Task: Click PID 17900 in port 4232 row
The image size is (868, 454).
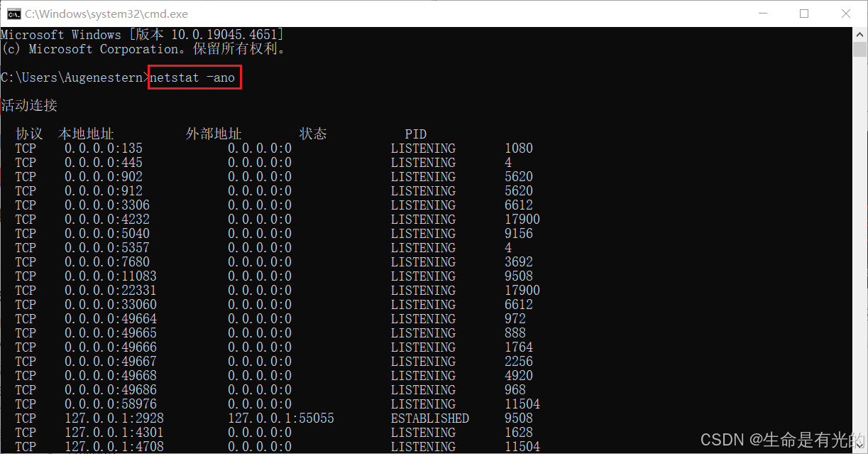Action: click(x=522, y=220)
